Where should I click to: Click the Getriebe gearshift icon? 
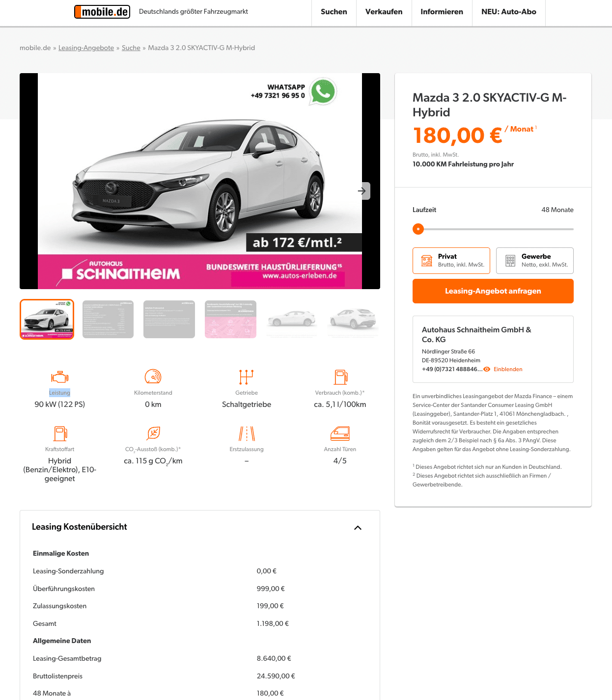(247, 377)
